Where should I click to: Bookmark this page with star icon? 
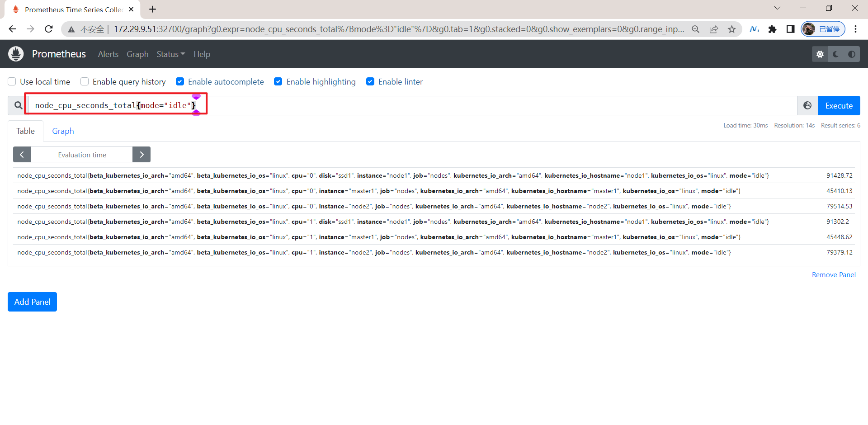coord(732,29)
